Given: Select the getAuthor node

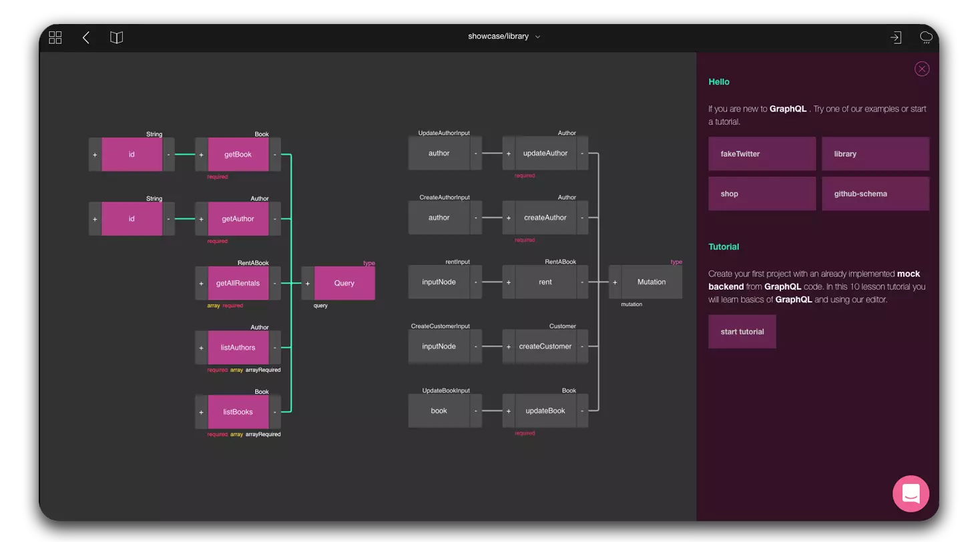Looking at the screenshot, I should point(238,219).
